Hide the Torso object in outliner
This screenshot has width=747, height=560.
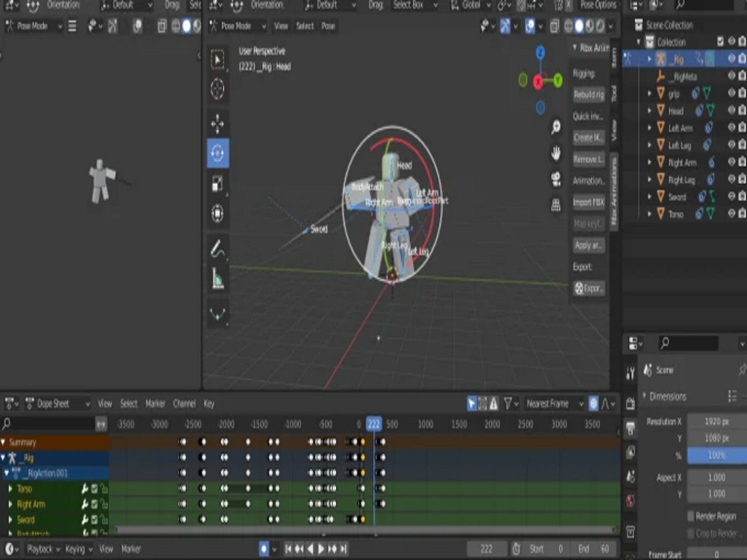pyautogui.click(x=731, y=214)
